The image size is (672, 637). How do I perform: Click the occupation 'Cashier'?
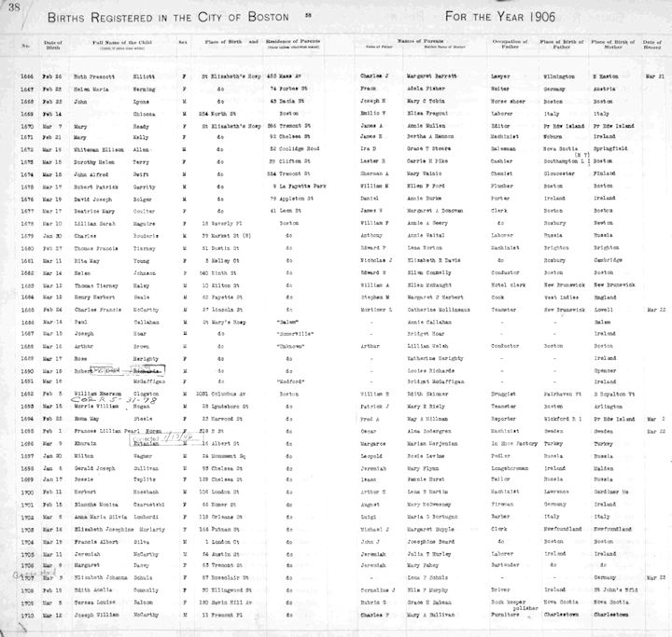501,161
